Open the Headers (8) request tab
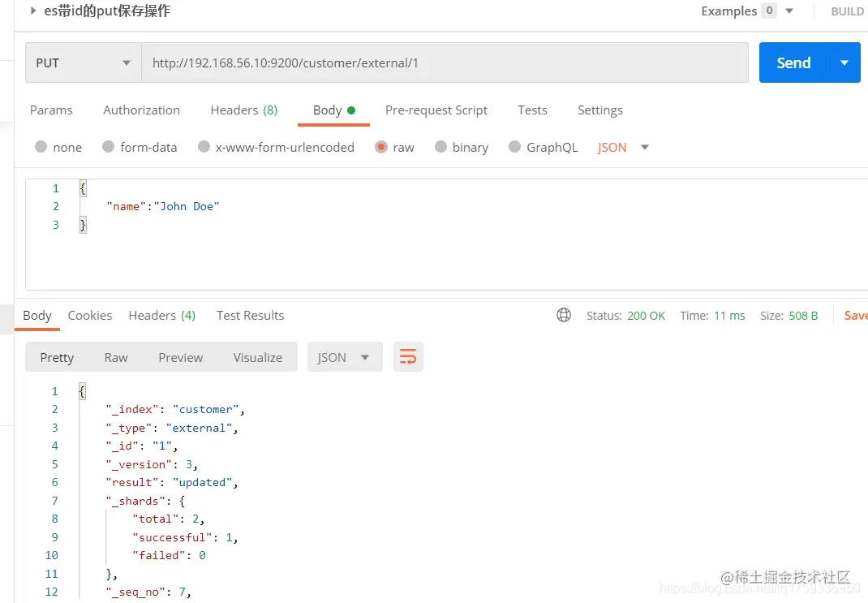Image resolution: width=868 pixels, height=603 pixels. [x=244, y=110]
